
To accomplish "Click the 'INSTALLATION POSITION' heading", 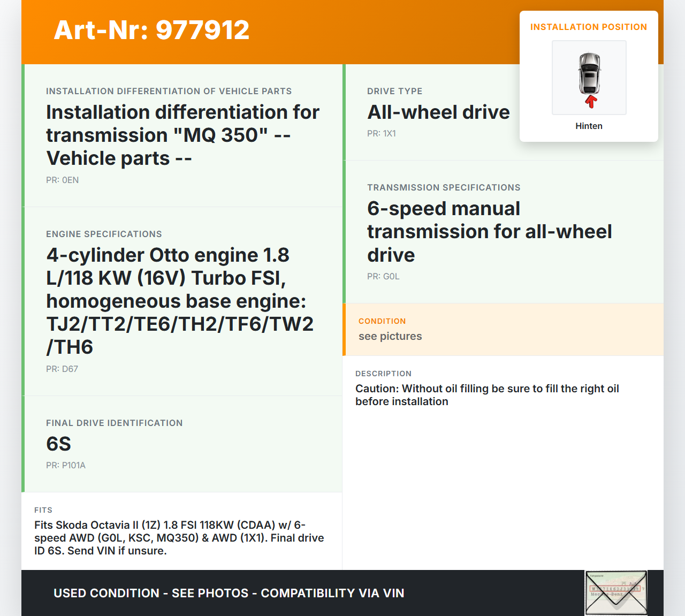I will pos(588,27).
